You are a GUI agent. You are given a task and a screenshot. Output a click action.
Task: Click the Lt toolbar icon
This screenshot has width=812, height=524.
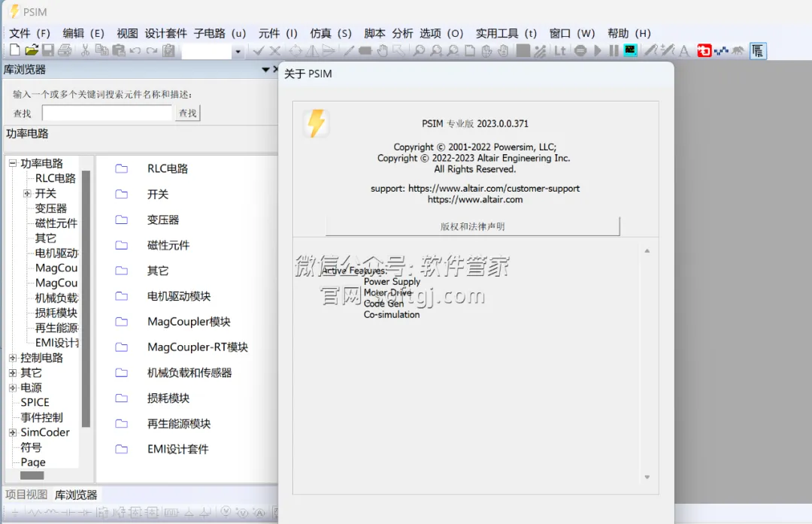pos(560,50)
